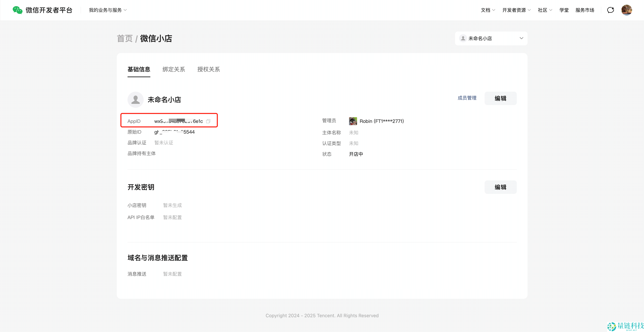Expand the 开发者资源 menu
Screen dimensions: 644x332
point(516,10)
